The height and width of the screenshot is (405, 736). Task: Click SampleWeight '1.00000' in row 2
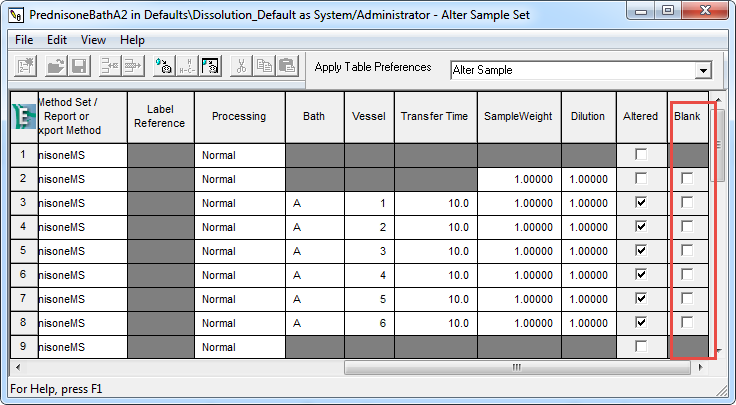point(519,179)
